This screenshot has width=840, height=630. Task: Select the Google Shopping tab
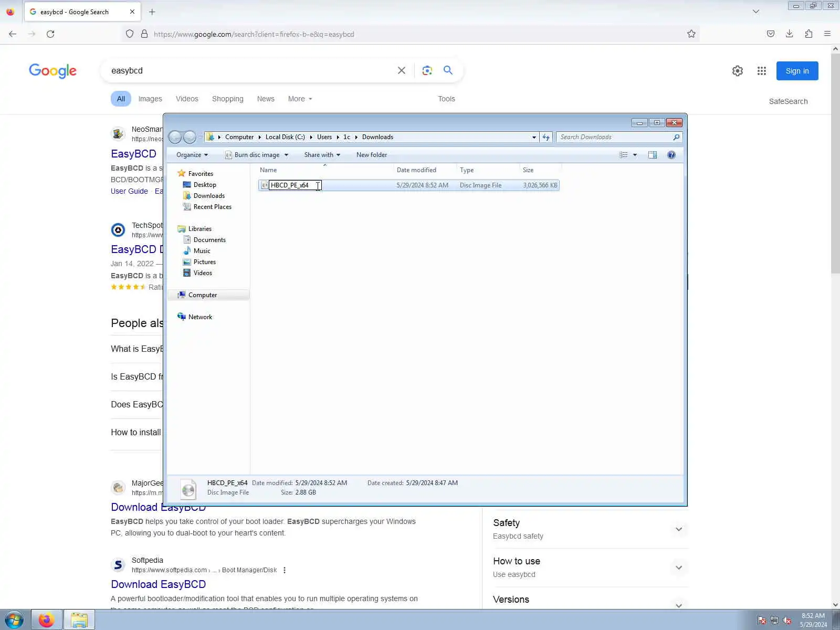coord(228,99)
